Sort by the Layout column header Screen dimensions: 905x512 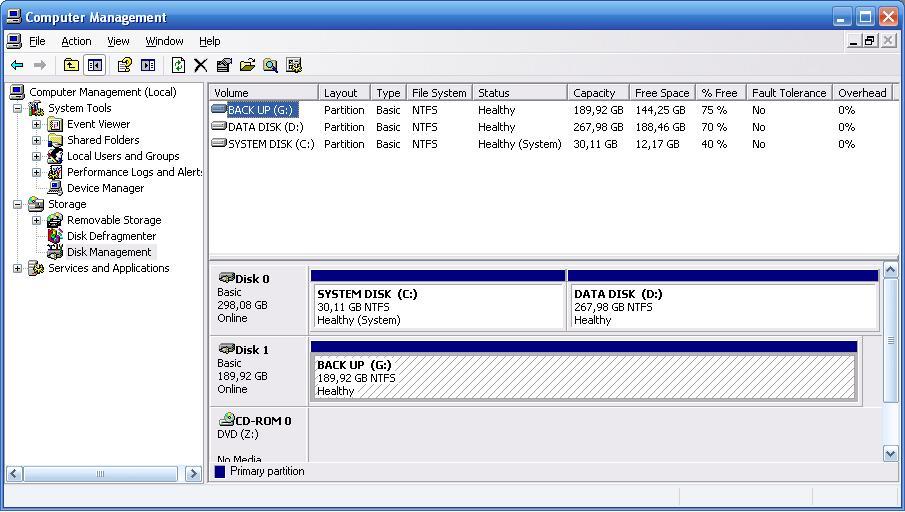(345, 92)
